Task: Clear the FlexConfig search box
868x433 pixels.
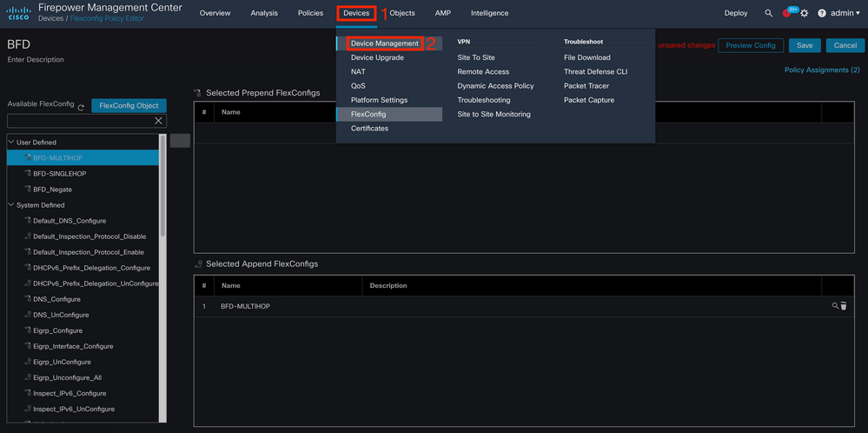Action: [x=158, y=121]
